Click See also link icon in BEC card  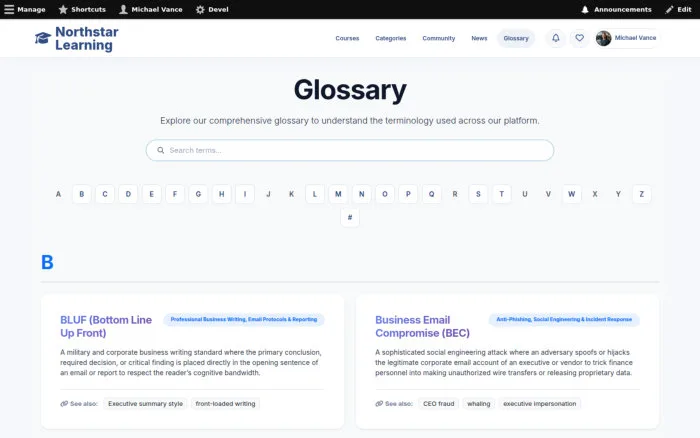click(x=379, y=404)
